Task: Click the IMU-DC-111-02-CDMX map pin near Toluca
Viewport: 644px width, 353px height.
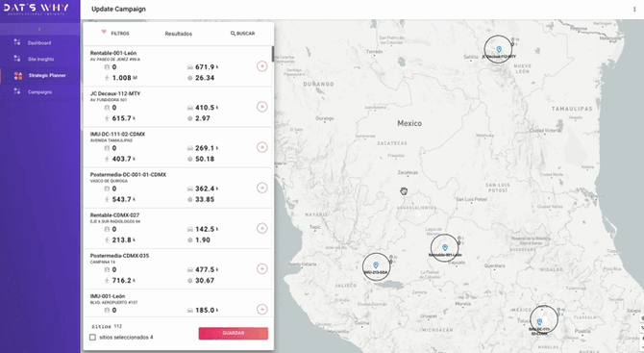Action: pos(539,322)
